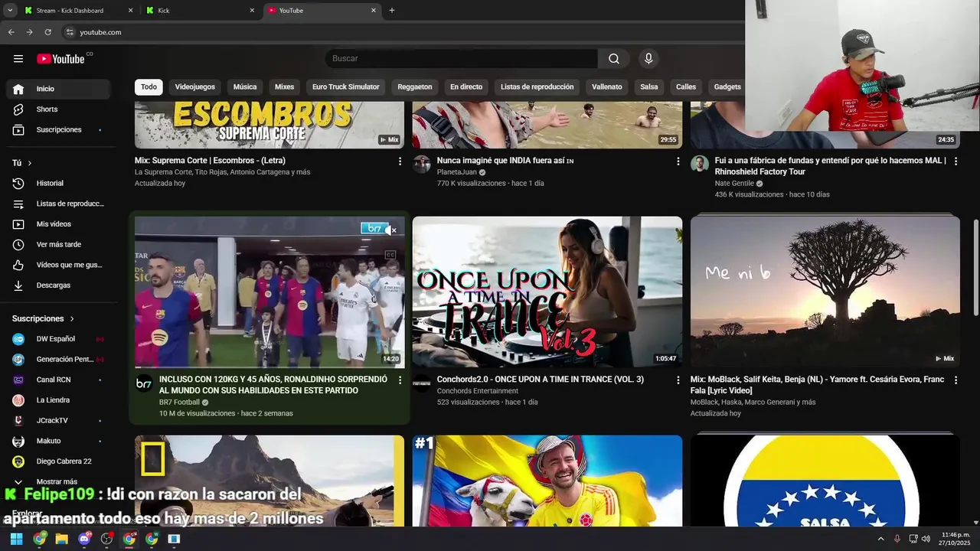Viewport: 980px width, 551px height.
Task: Open Videos que me gustan
Action: point(60,265)
